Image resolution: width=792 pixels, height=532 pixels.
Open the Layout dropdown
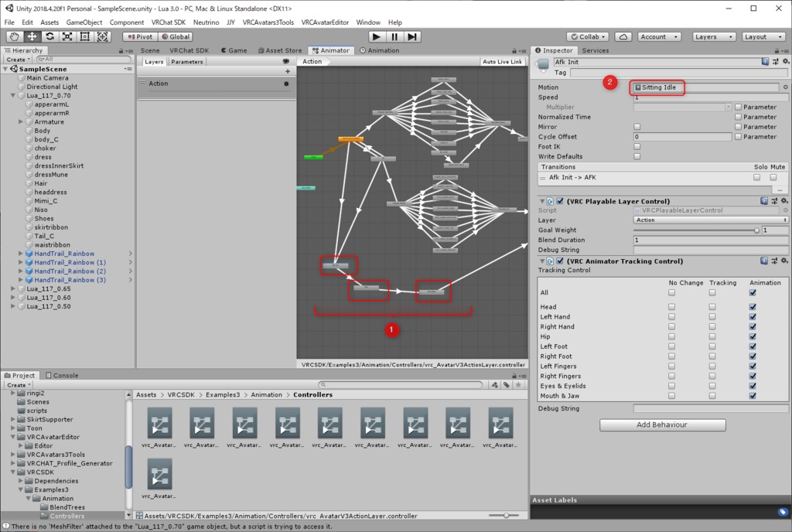tap(763, 37)
